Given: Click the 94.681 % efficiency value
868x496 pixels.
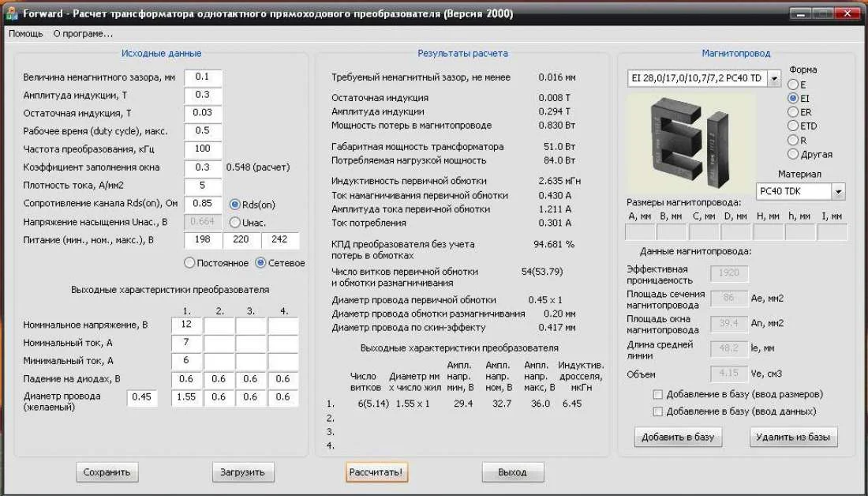Looking at the screenshot, I should (554, 244).
